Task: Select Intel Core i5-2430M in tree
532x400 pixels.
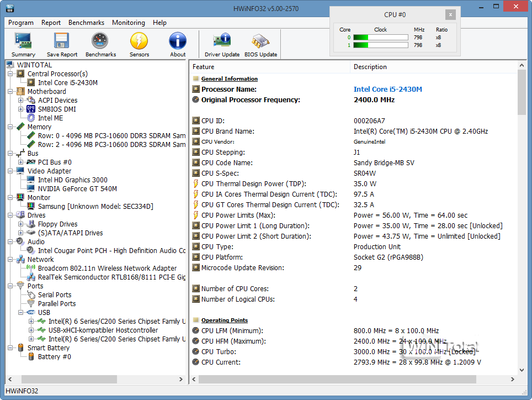Action: click(67, 83)
